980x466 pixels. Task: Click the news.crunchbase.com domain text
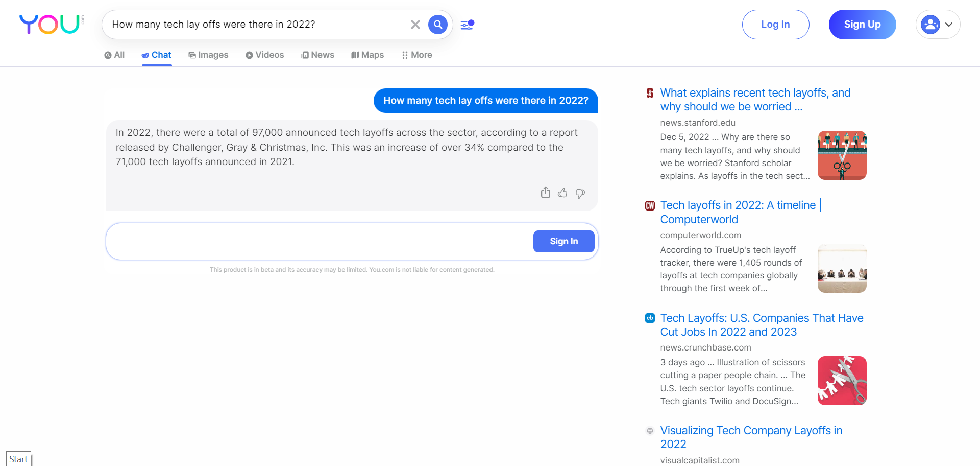pyautogui.click(x=705, y=347)
